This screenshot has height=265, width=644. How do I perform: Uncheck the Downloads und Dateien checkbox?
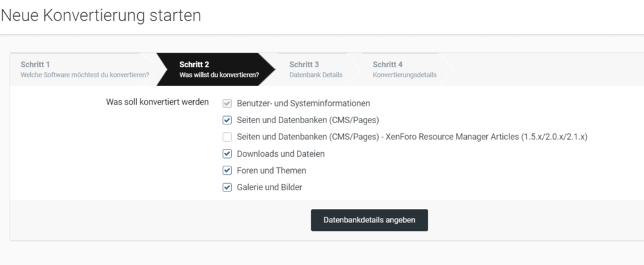click(x=227, y=153)
